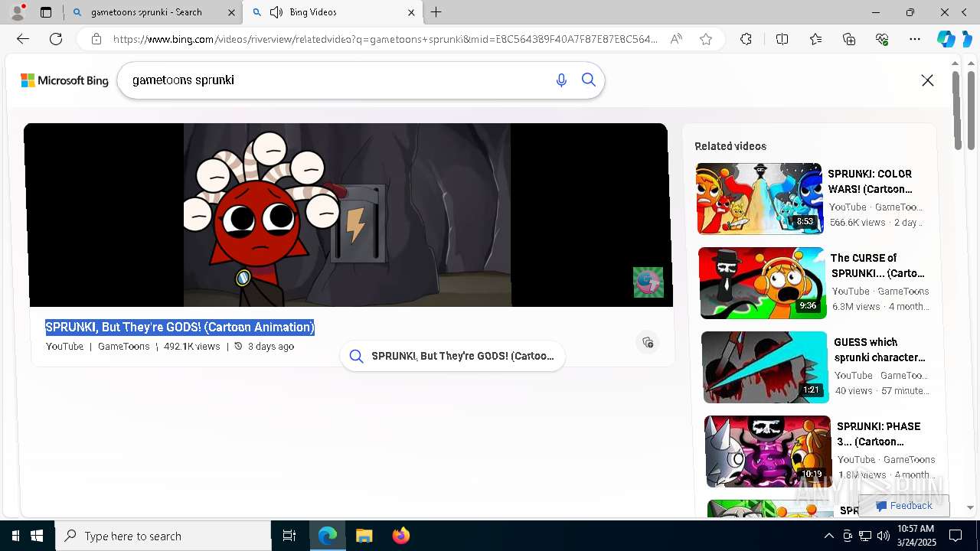Click the selected video title text
The height and width of the screenshot is (551, 980).
pyautogui.click(x=180, y=327)
